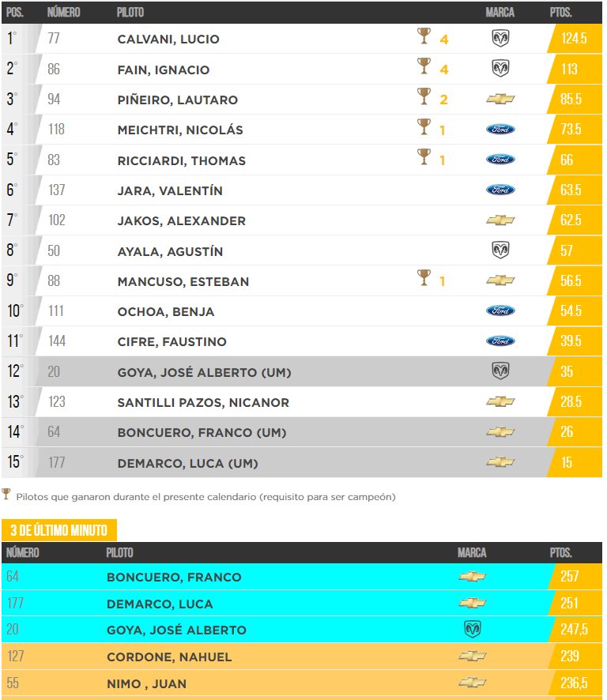Click the 257 points cell for Boncuero
Viewport: 607px width, 700px height.
575,576
